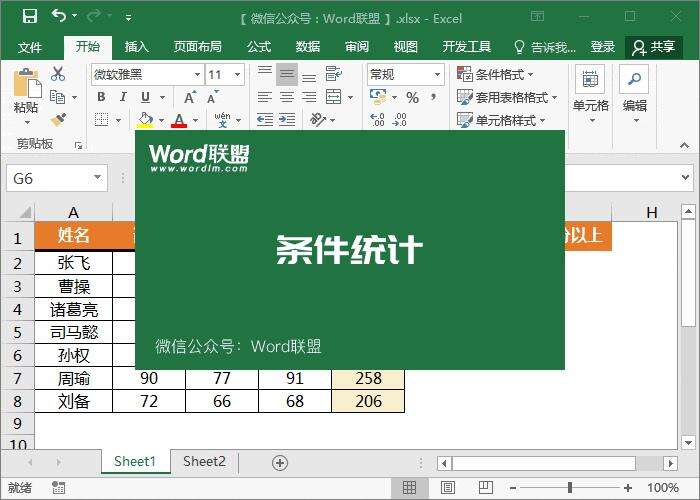Click the wén phonetic guide icon
The height and width of the screenshot is (500, 700).
click(222, 120)
